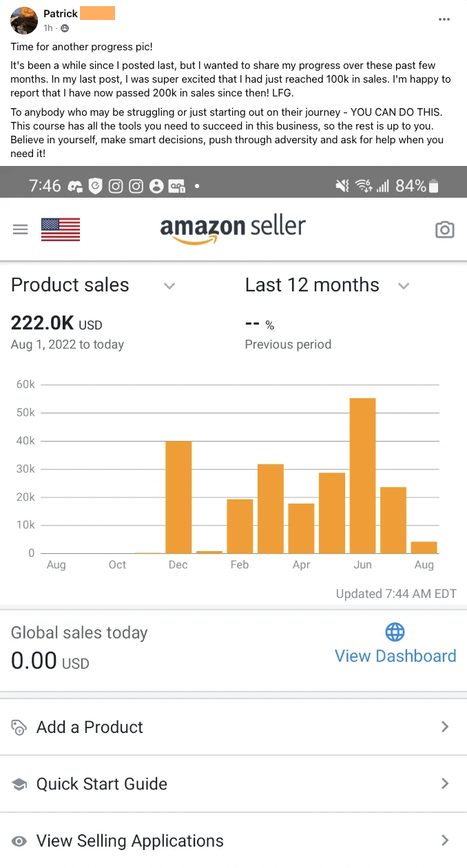Open the camera scan icon
467x868 pixels.
445,230
